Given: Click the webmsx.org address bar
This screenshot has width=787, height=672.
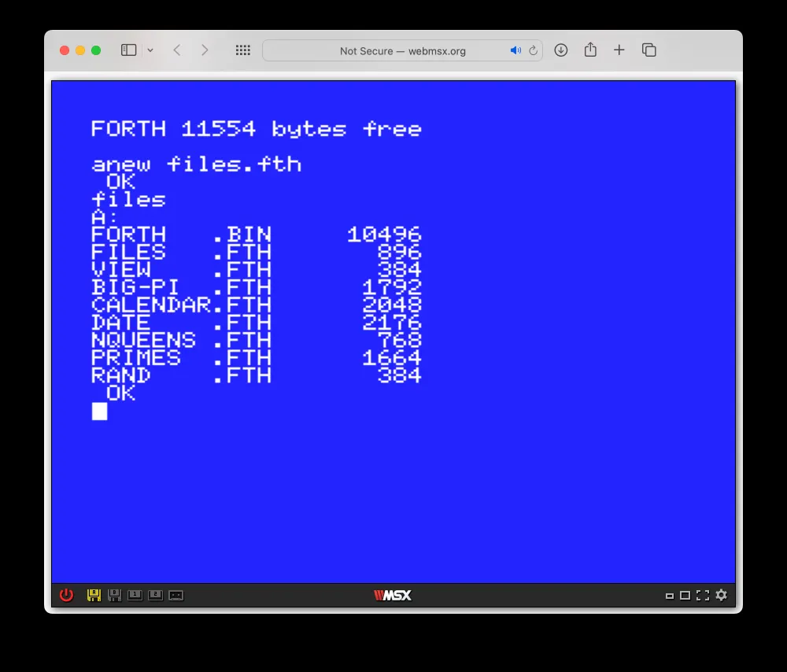Looking at the screenshot, I should [402, 50].
